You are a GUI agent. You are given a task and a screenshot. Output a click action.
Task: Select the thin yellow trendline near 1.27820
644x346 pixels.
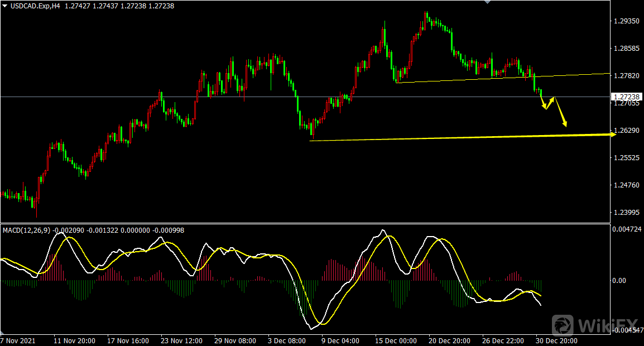tap(502, 78)
